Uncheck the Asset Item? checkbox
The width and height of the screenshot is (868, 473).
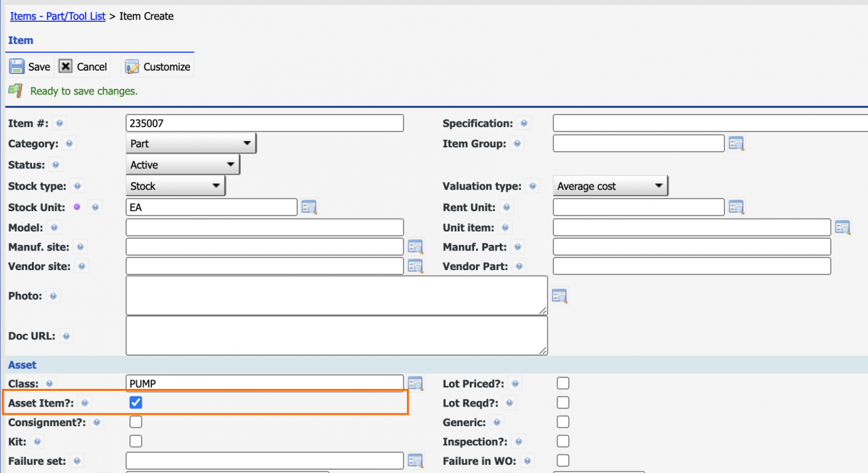pos(136,402)
